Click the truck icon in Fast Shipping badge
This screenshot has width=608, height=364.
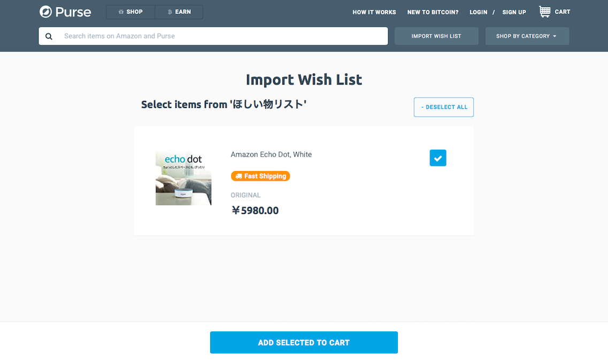click(x=239, y=176)
